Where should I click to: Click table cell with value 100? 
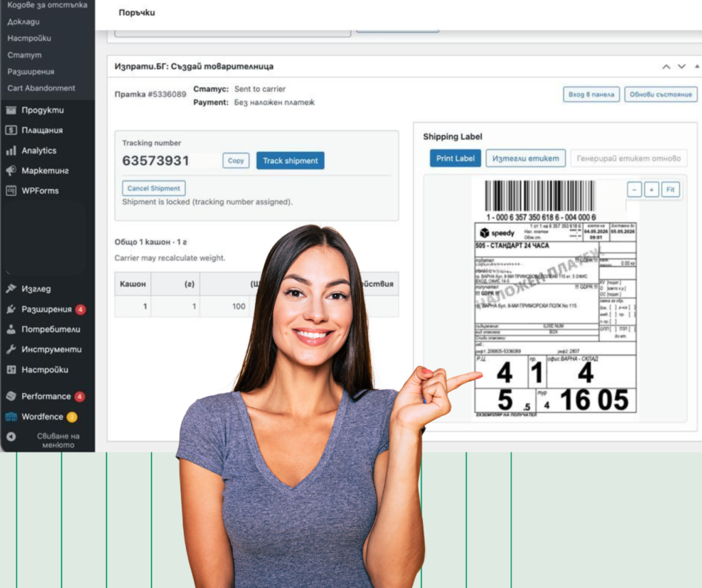pyautogui.click(x=239, y=306)
